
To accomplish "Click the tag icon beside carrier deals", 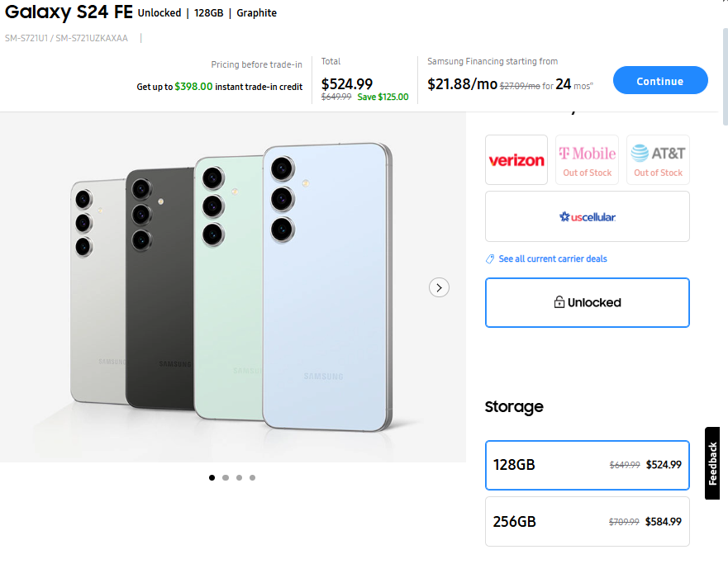I will [491, 259].
